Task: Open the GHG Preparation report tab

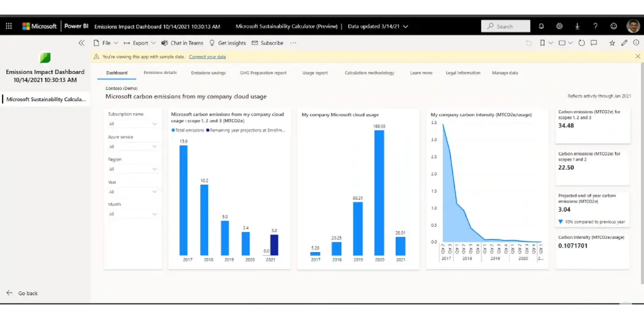Action: 263,73
